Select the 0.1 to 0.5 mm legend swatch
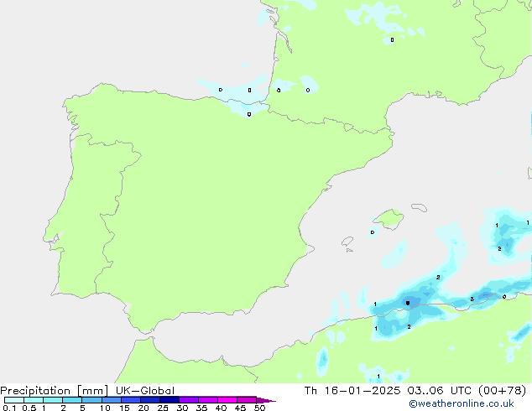 14,400
